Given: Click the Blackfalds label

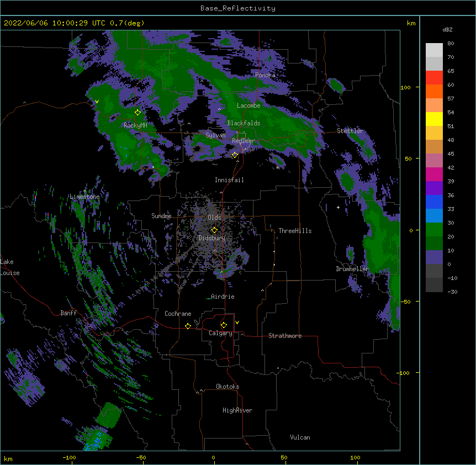Looking at the screenshot, I should click(244, 123).
